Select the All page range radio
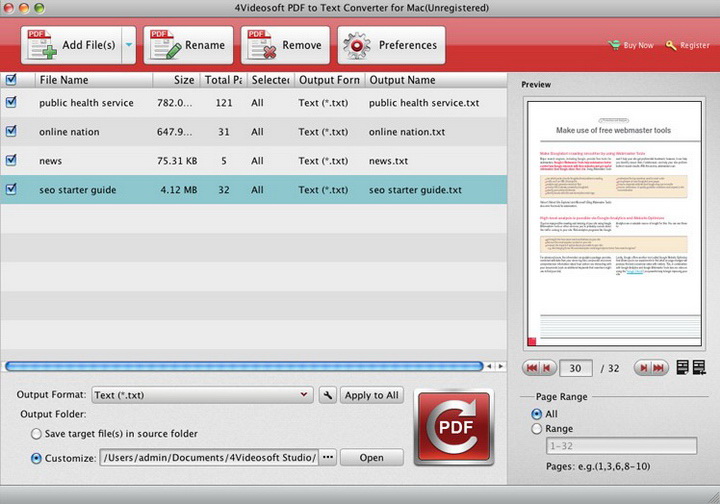This screenshot has height=504, width=720. (536, 414)
